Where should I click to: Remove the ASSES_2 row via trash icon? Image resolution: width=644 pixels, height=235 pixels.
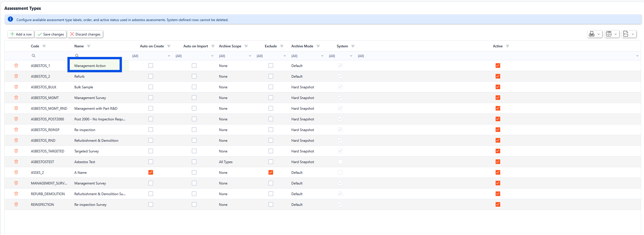(16, 172)
